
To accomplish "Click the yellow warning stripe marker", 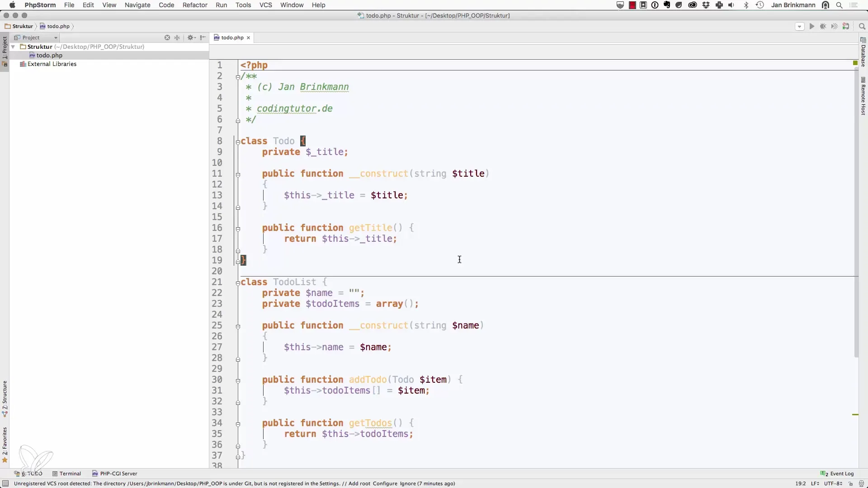I will pyautogui.click(x=855, y=414).
